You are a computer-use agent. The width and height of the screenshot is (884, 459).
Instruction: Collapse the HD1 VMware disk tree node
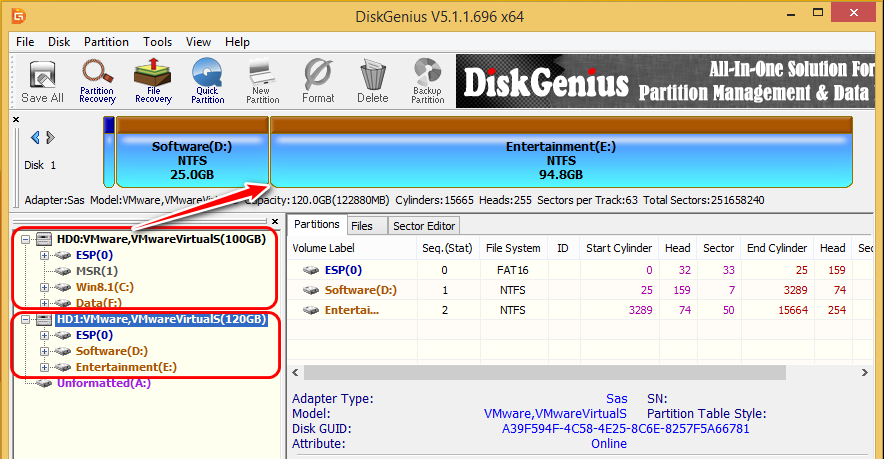[x=26, y=320]
